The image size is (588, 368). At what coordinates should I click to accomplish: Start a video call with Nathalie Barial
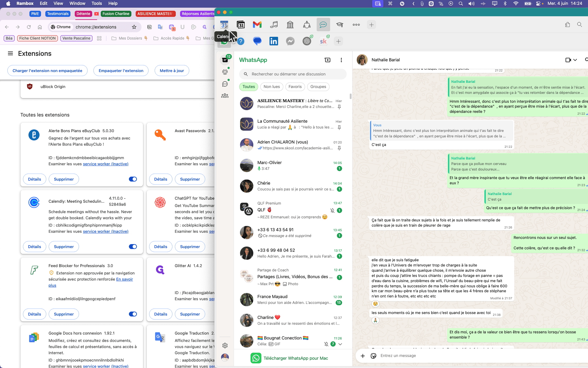(568, 60)
